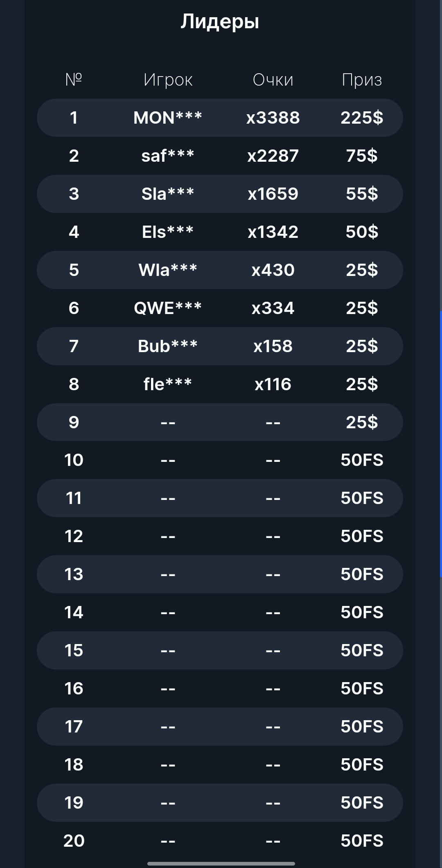Screen dimensions: 442x868
Task: Click the x430 score for Wla***
Action: [273, 270]
